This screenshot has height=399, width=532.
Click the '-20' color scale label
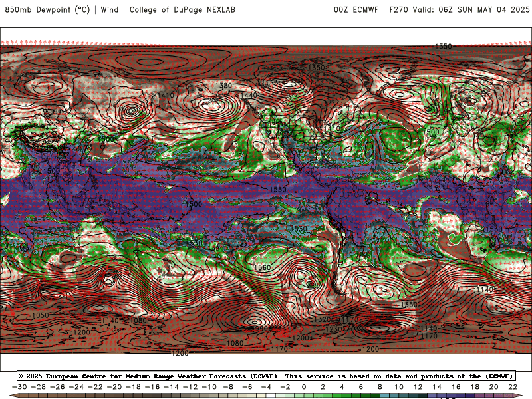coord(114,387)
